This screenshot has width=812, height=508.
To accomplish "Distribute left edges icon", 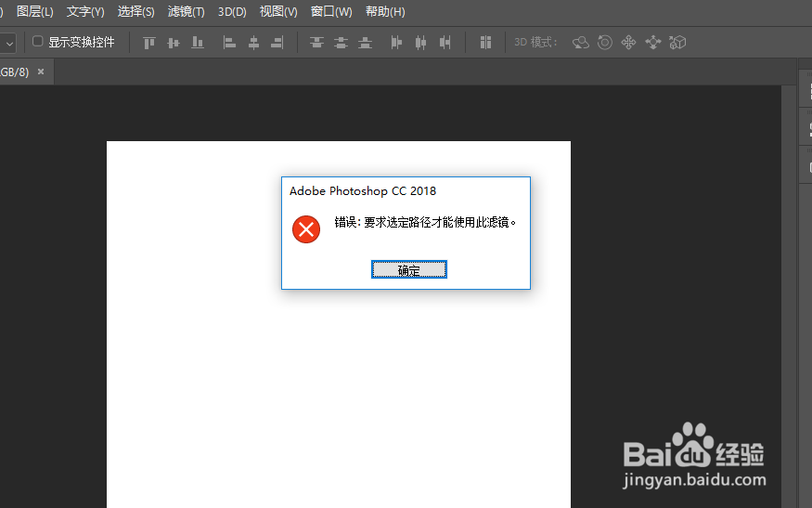I will pyautogui.click(x=396, y=43).
